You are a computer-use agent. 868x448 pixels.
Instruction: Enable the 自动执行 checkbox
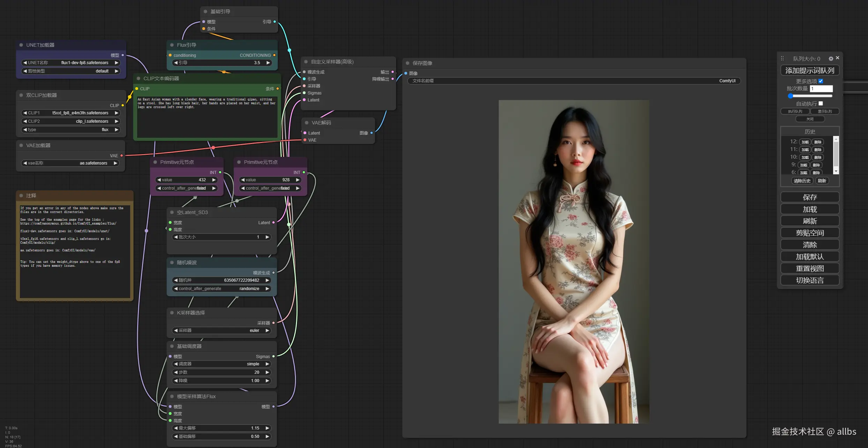tap(821, 104)
